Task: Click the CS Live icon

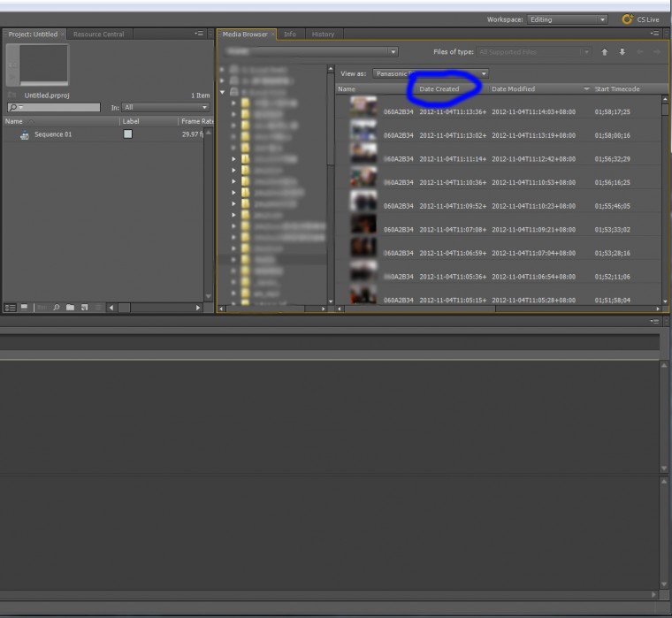Action: [628, 19]
